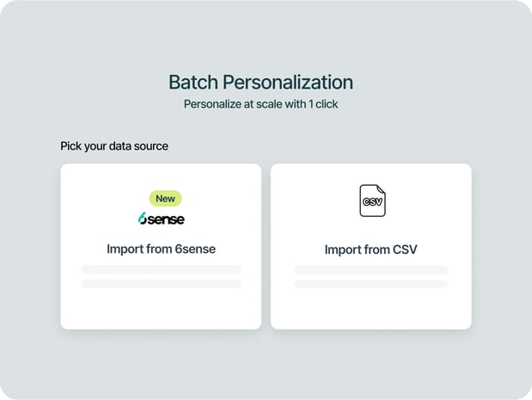Click the CSV letters inside the file icon

(371, 203)
